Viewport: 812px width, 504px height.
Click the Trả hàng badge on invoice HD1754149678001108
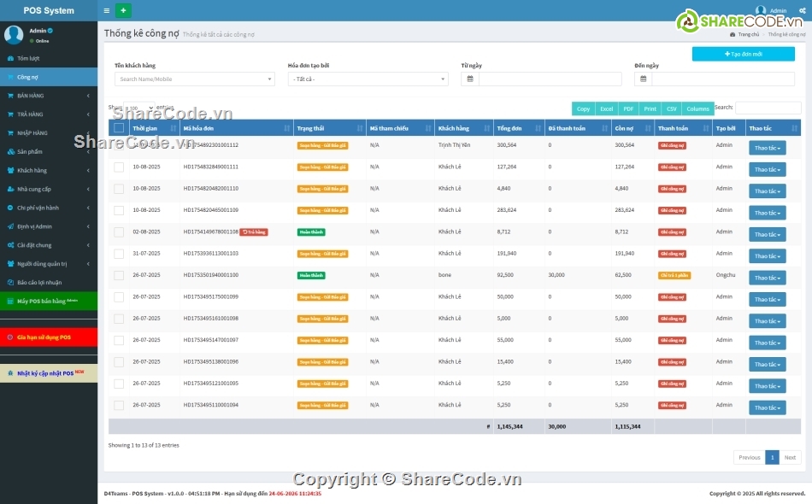click(x=254, y=231)
